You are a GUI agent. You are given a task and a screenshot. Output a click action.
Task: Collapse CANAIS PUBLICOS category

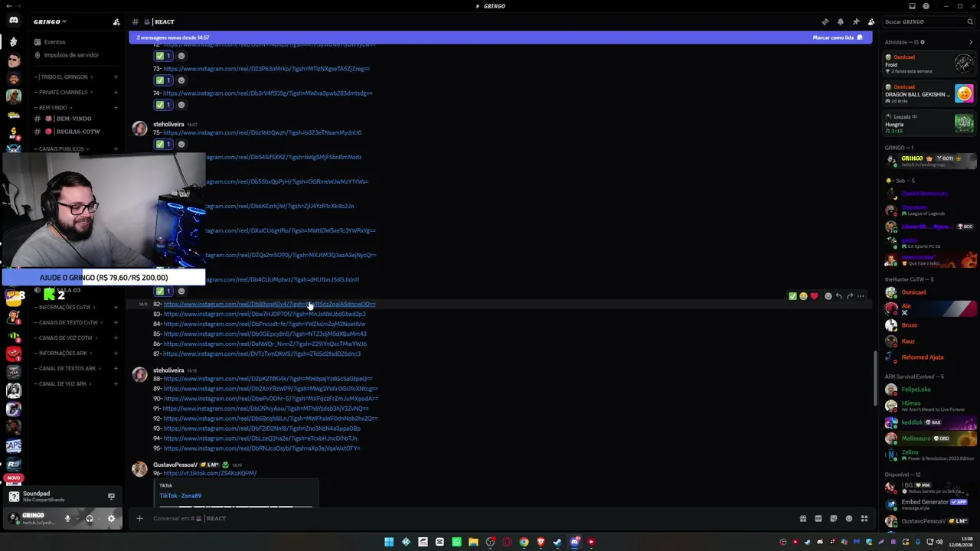coord(61,148)
